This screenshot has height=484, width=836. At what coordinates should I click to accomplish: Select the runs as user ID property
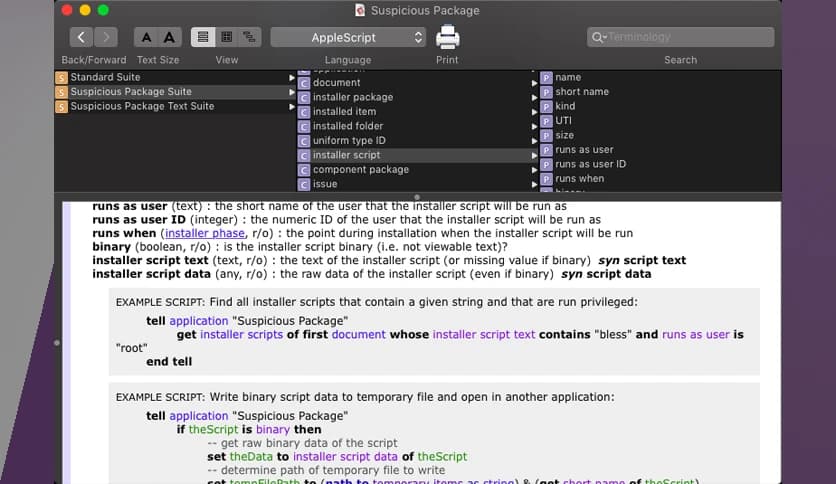(x=661, y=164)
